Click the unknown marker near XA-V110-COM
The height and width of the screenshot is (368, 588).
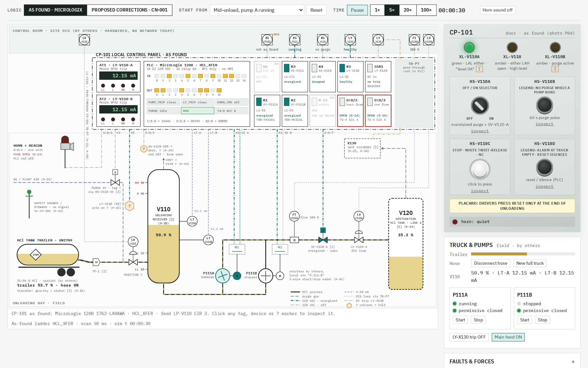[x=144, y=149]
